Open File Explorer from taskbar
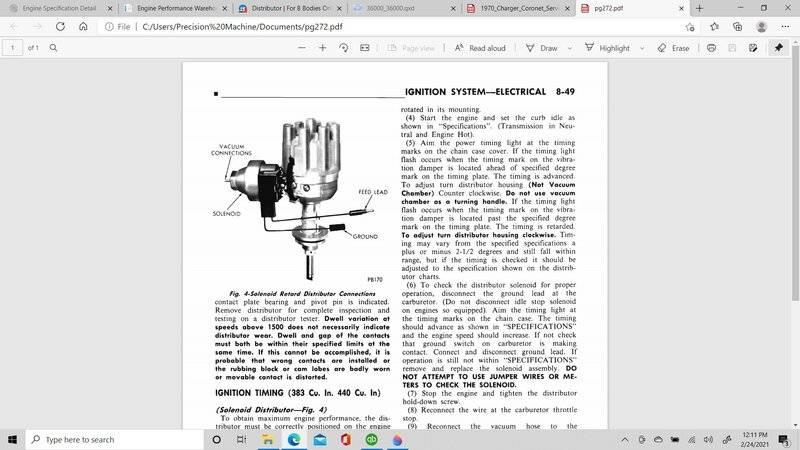Viewport: 800px width, 450px height. [267, 439]
